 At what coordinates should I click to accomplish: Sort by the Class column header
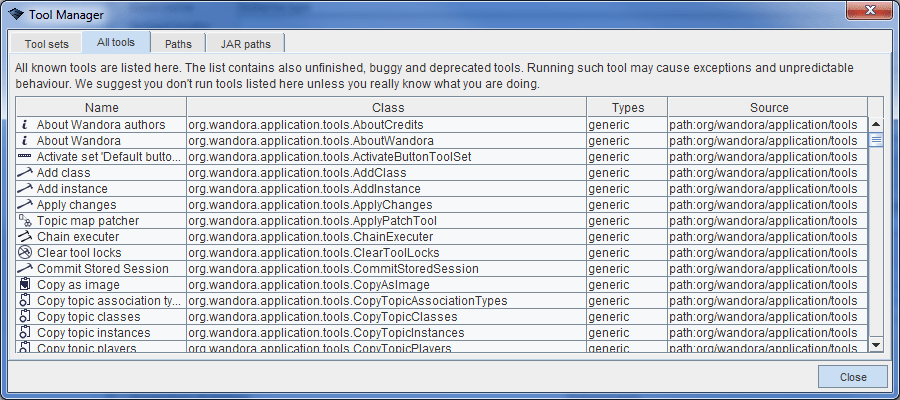tap(388, 107)
